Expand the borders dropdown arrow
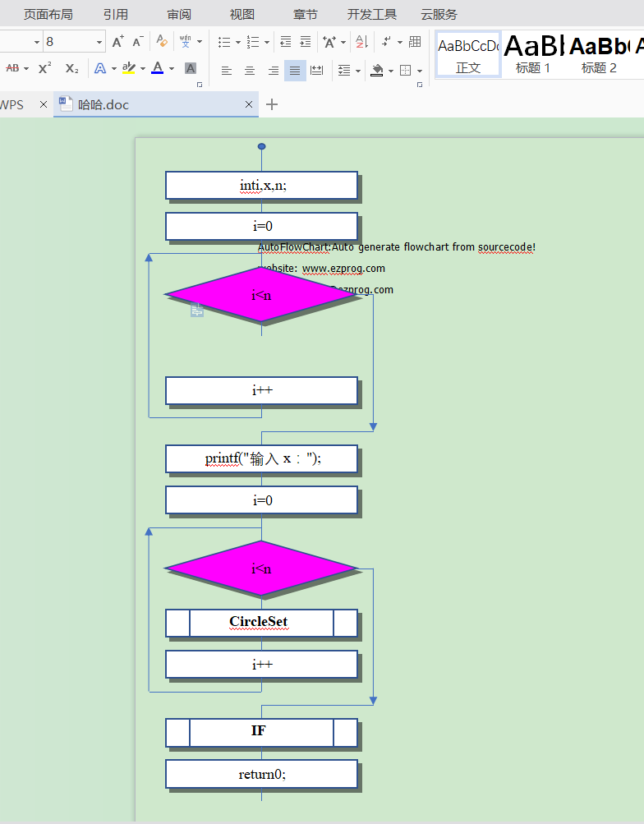 [x=420, y=71]
